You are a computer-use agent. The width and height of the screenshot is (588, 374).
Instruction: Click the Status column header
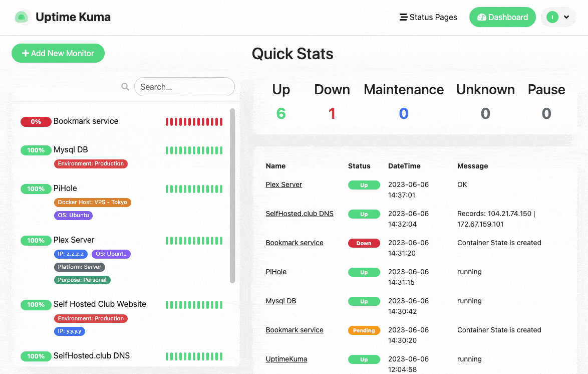359,166
